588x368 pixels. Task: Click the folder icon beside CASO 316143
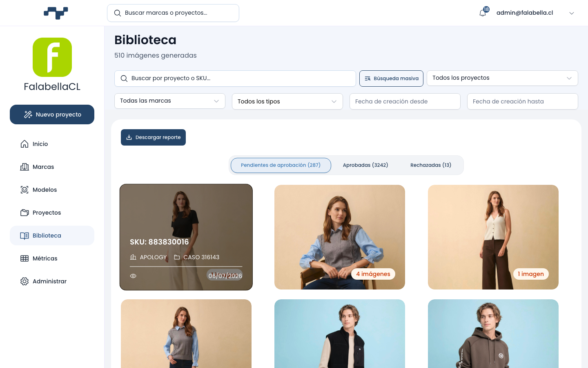pyautogui.click(x=177, y=257)
